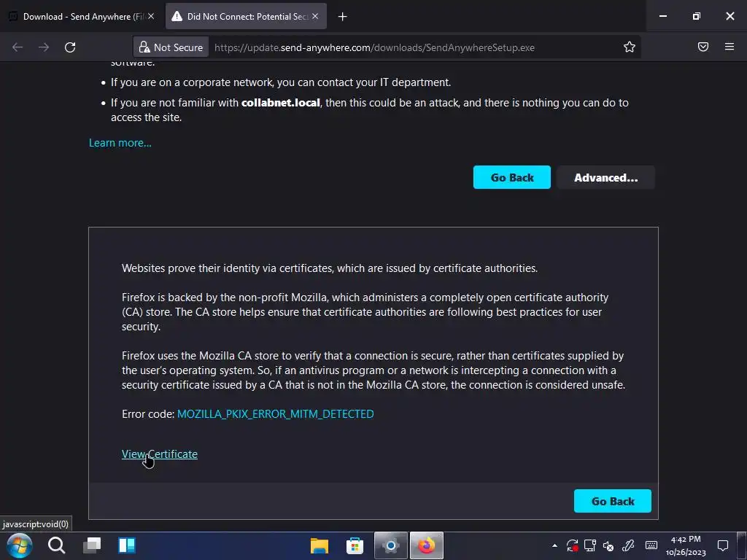747x560 pixels.
Task: Open the widgets panel icon in taskbar
Action: point(127,545)
